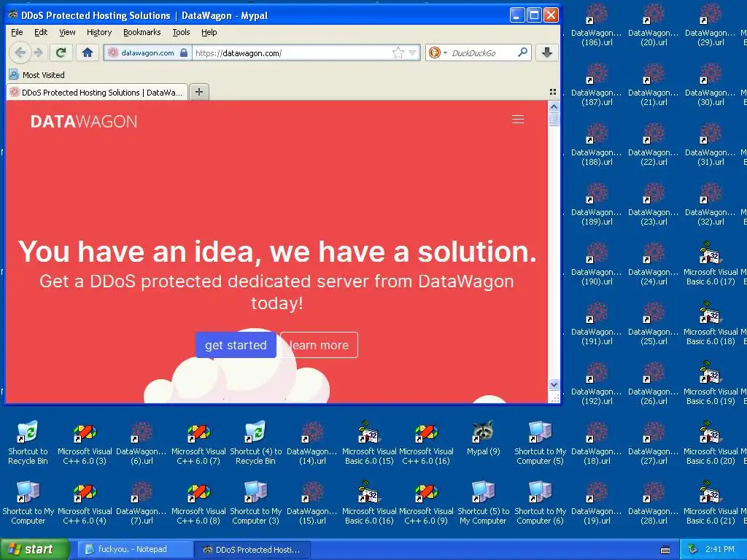
Task: Open new tab with plus button
Action: (199, 92)
